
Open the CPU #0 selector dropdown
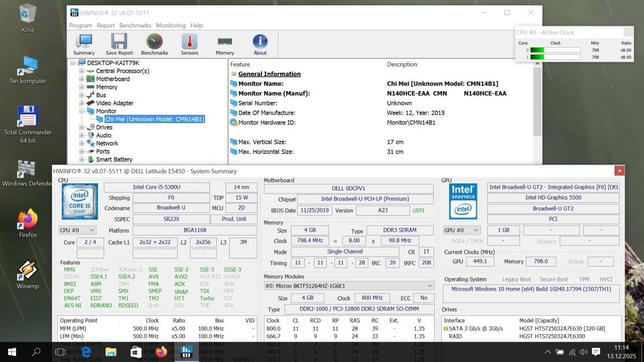point(77,230)
